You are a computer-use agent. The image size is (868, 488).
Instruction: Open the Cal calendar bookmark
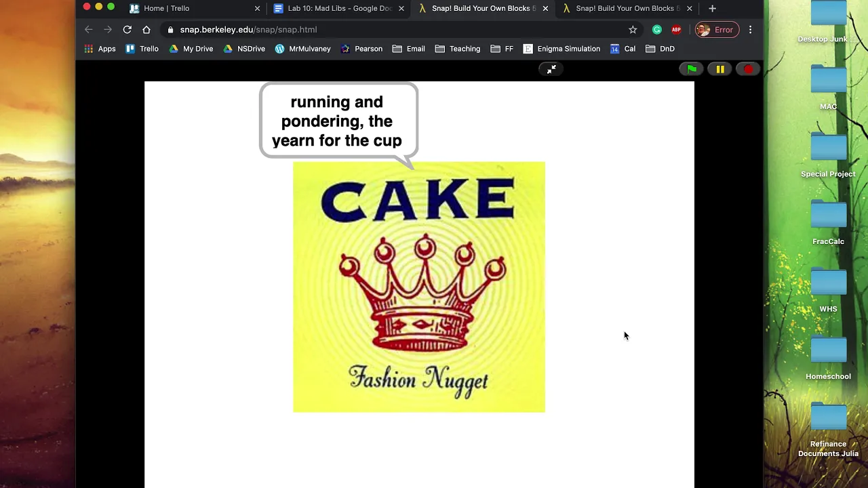623,49
